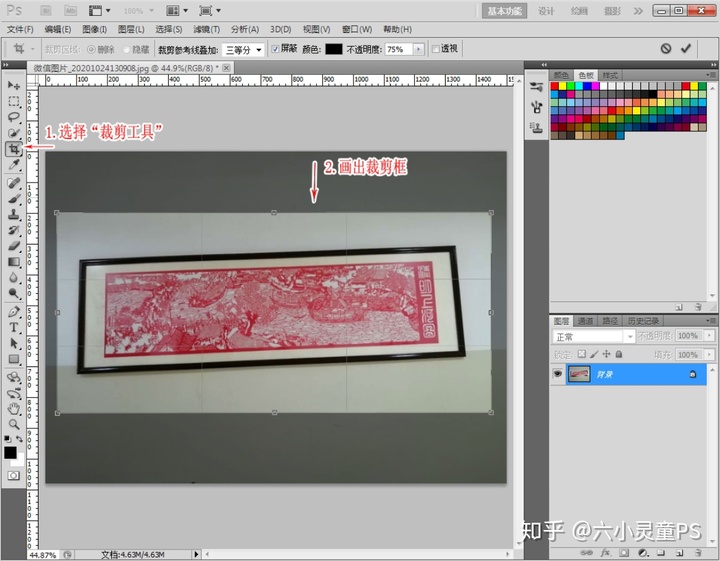Open layer fill 100% slider arrow
This screenshot has height=561, width=720.
pos(710,354)
